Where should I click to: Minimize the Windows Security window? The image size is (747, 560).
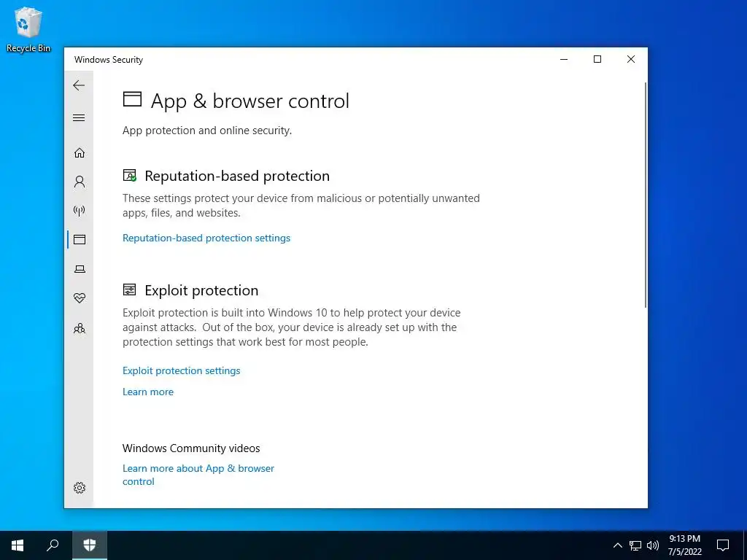click(564, 60)
